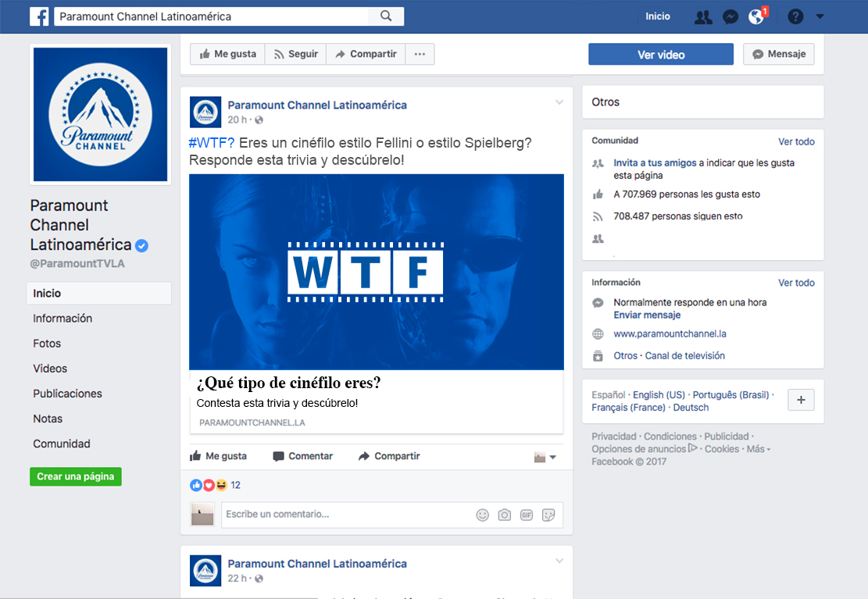Open account menu dropdown arrow

tap(820, 16)
